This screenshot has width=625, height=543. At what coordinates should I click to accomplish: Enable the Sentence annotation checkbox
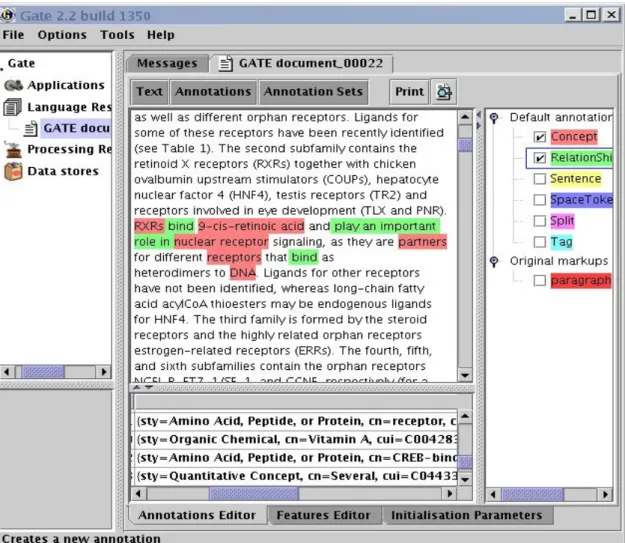(540, 179)
